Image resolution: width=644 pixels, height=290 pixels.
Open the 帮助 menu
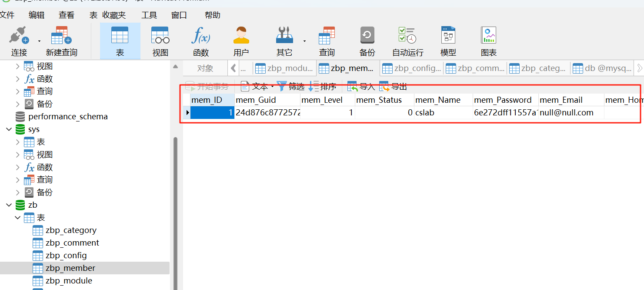[213, 15]
